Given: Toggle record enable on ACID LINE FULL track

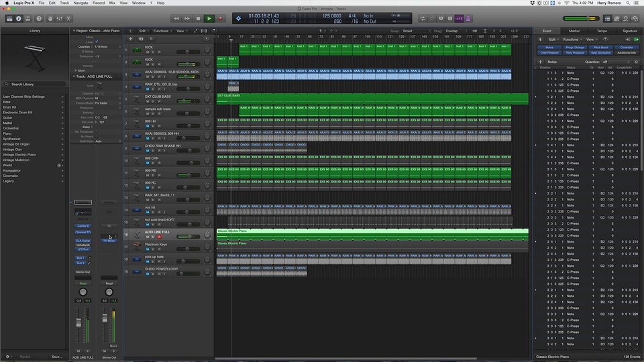Looking at the screenshot, I should point(160,237).
